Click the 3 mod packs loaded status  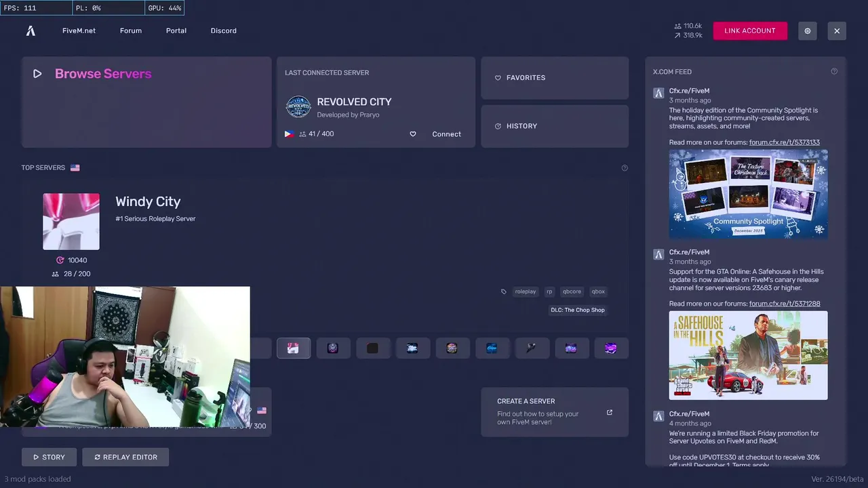coord(38,479)
